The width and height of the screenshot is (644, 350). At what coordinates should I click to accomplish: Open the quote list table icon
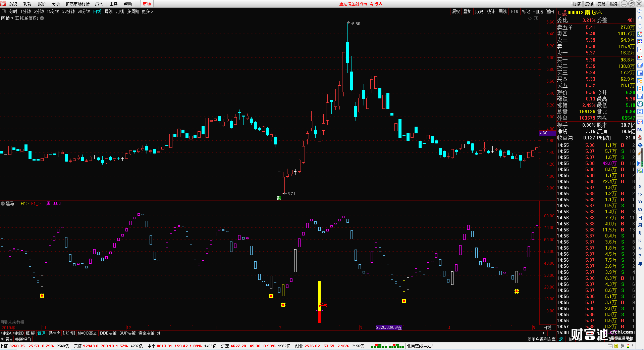click(640, 34)
